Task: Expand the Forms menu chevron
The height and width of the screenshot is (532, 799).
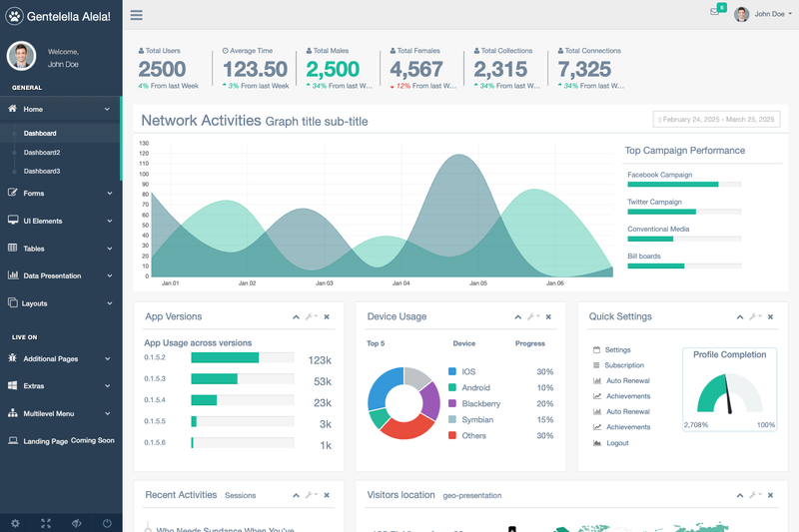Action: point(109,193)
